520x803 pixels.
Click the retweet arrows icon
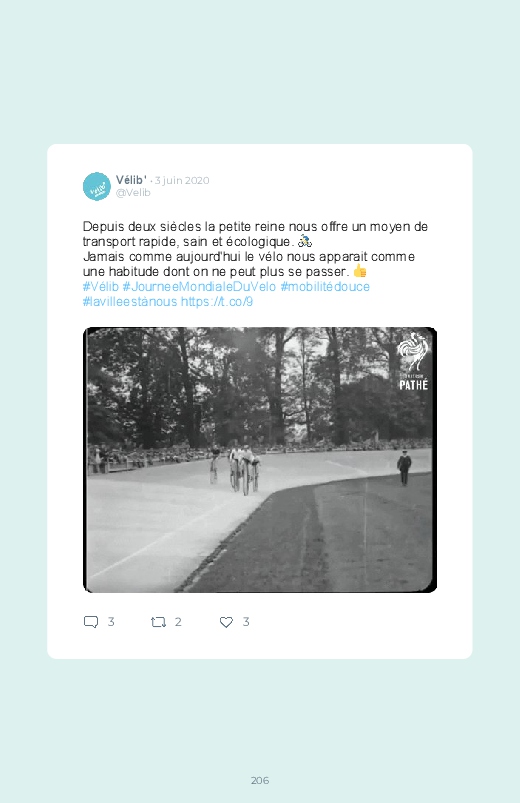158,622
